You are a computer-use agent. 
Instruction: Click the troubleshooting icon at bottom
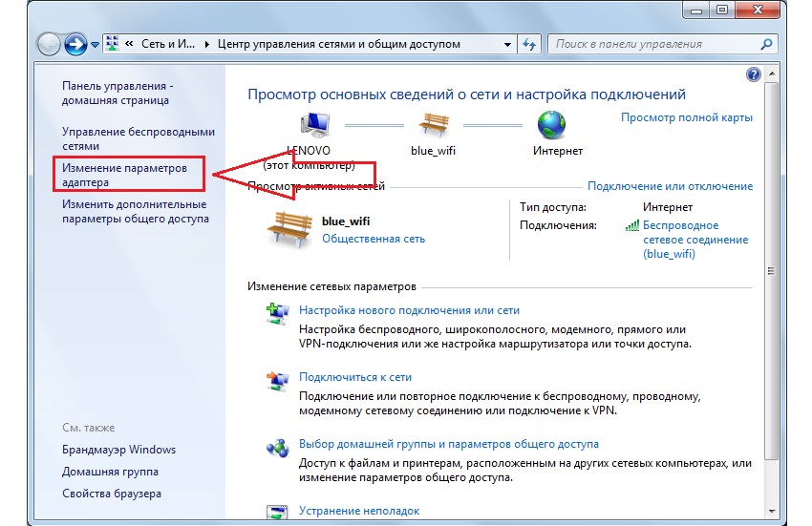[x=277, y=512]
